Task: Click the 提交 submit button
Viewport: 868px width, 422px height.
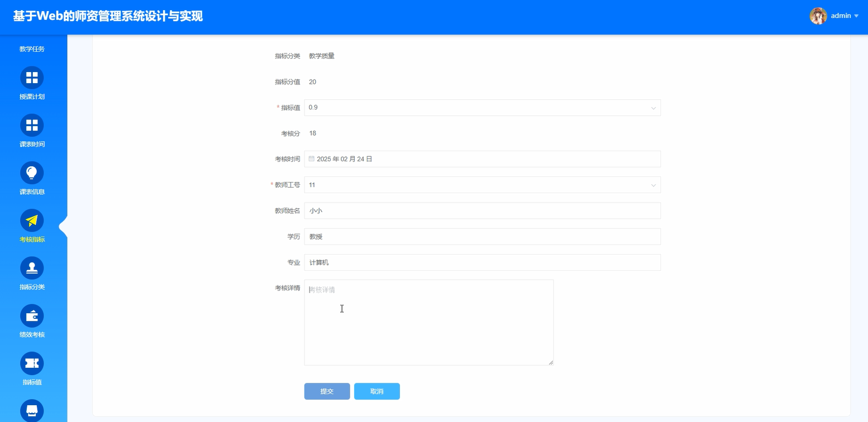Action: tap(327, 391)
